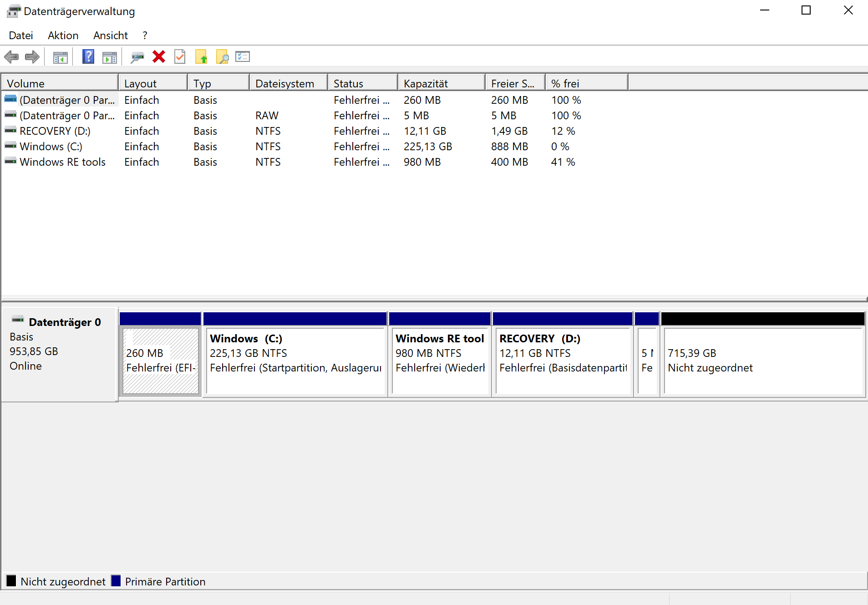The width and height of the screenshot is (868, 605).
Task: Click the folder with green arrow icon
Action: [x=201, y=57]
